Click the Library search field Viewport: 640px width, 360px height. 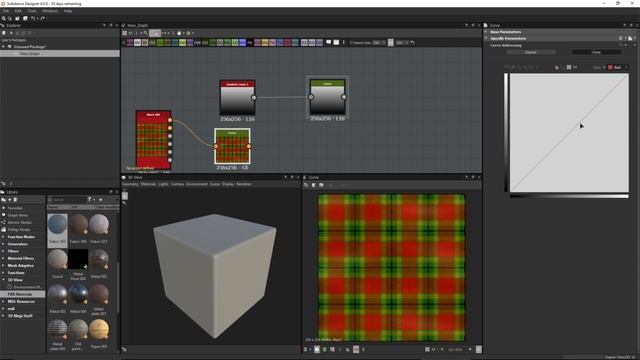coord(67,200)
